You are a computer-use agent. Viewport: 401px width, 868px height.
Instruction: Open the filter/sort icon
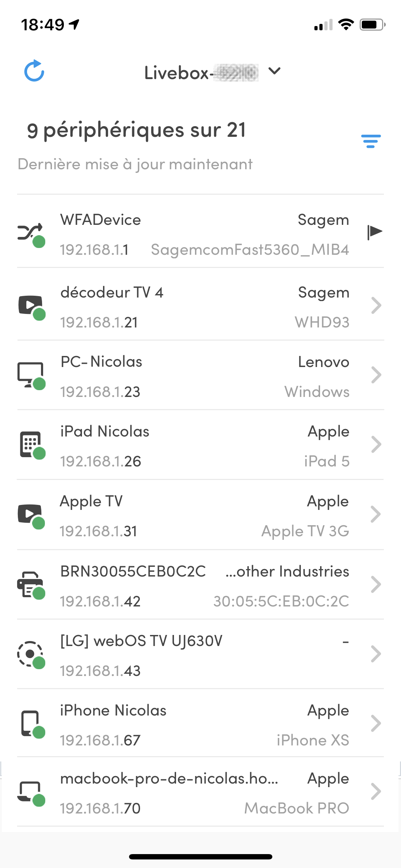(x=371, y=141)
